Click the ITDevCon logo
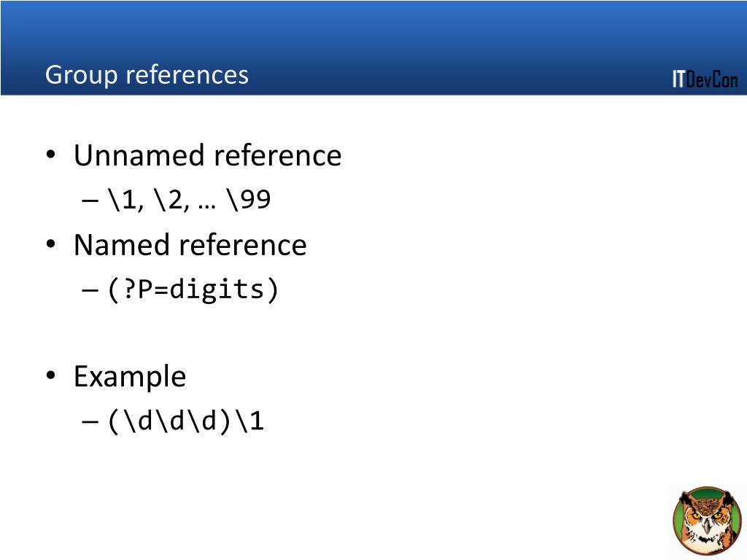Image resolution: width=747 pixels, height=560 pixels. coord(705,79)
